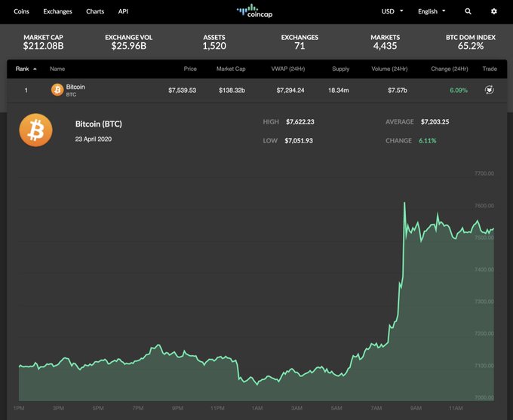513x420 pixels.
Task: Click the MARKETS 4,435 stat
Action: point(385,42)
